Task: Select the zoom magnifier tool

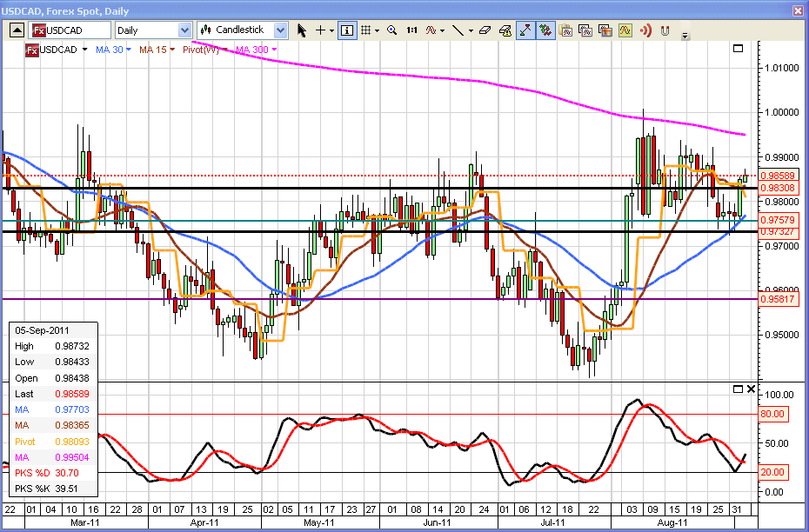Action: pos(391,30)
